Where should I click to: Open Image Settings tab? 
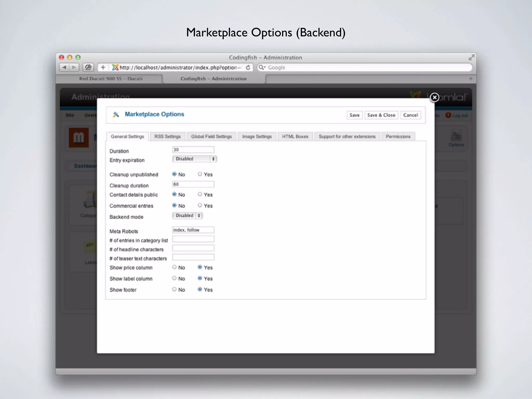[257, 137]
